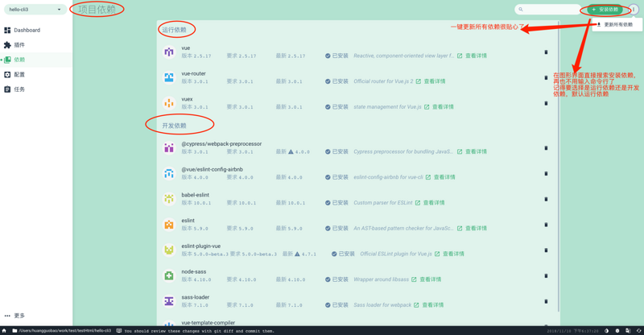Image resolution: width=644 pixels, height=335 pixels.
Task: Click the vue-template-compiler package name
Action: (208, 323)
